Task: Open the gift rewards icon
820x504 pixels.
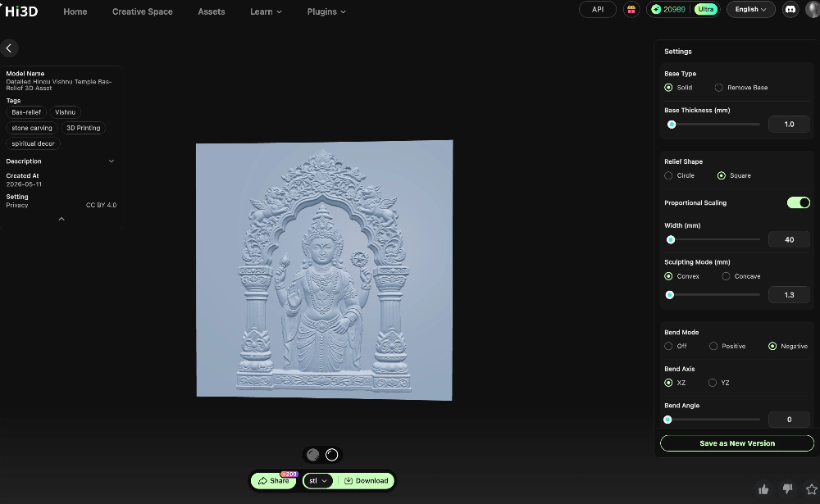Action: (x=631, y=9)
